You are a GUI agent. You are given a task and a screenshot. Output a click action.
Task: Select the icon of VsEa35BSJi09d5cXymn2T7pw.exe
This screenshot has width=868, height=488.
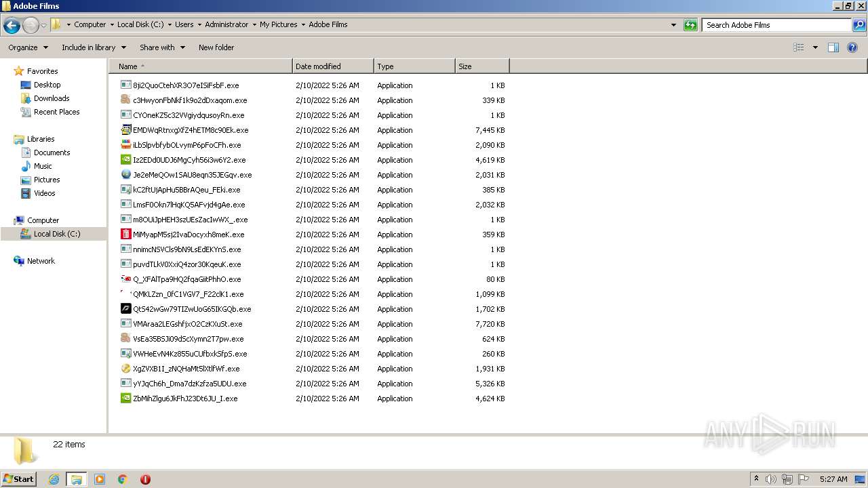point(125,339)
